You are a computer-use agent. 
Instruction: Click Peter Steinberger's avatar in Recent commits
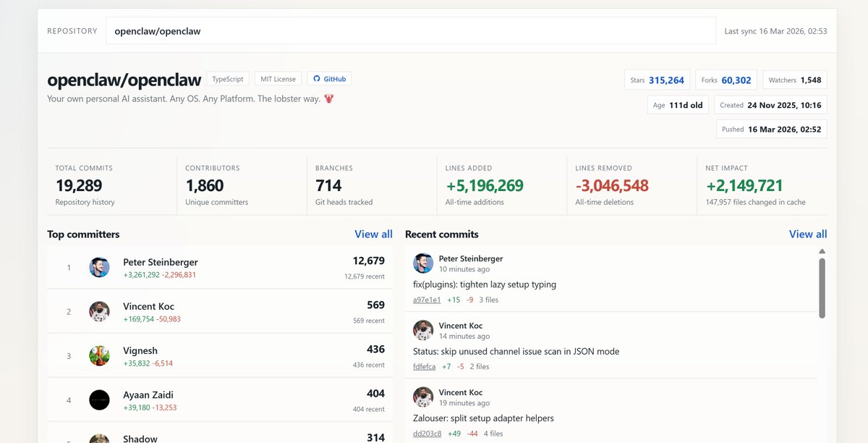pyautogui.click(x=423, y=263)
